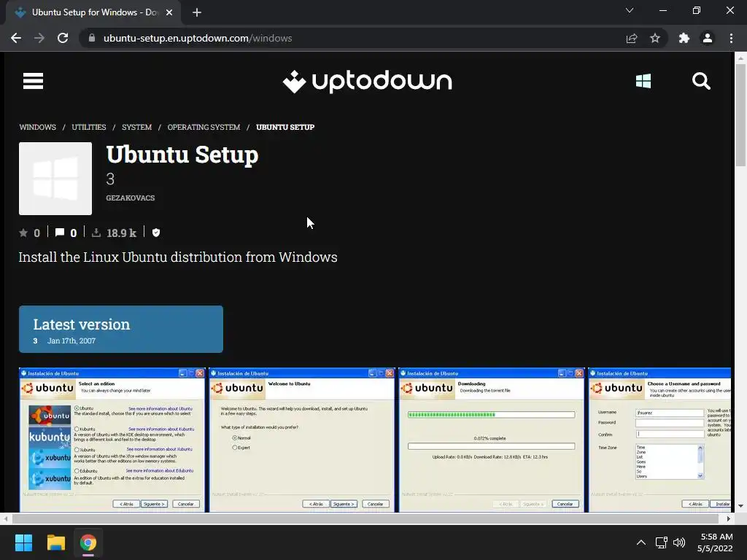Screen dimensions: 747x560
Task: Click the security shield icon
Action: (156, 233)
